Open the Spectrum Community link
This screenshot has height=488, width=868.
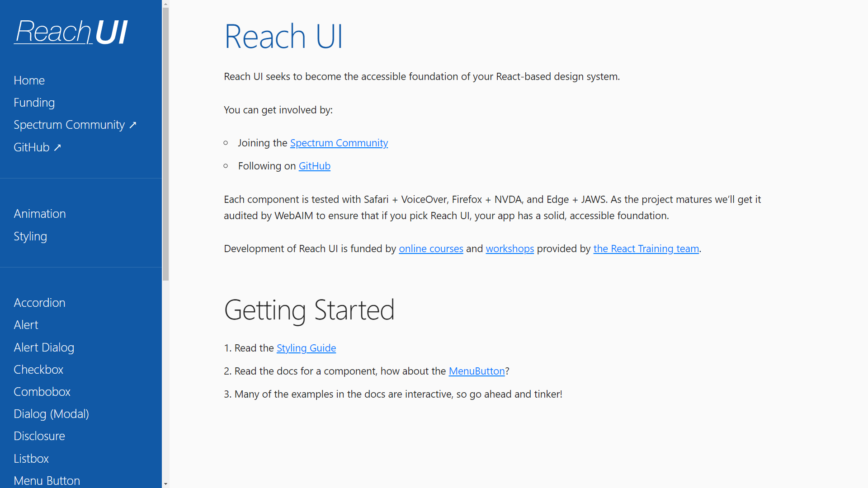pyautogui.click(x=339, y=142)
